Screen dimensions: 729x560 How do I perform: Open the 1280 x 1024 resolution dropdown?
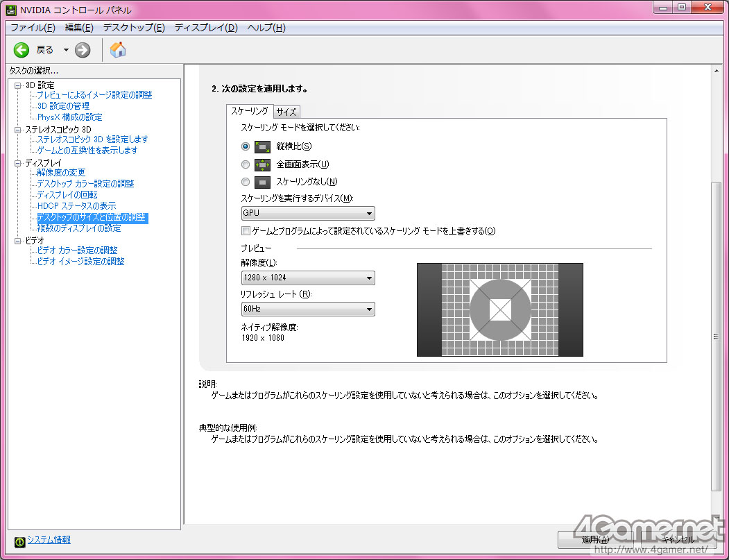(x=308, y=278)
